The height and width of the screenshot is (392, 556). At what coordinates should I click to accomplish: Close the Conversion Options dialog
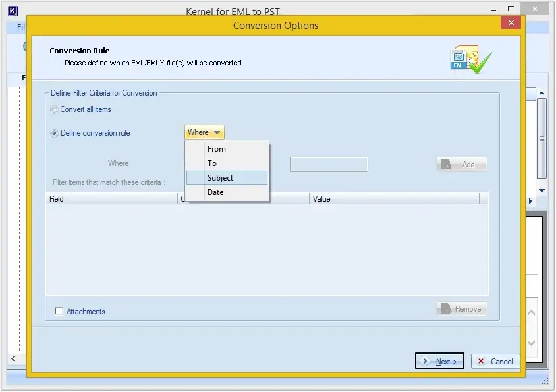point(511,22)
